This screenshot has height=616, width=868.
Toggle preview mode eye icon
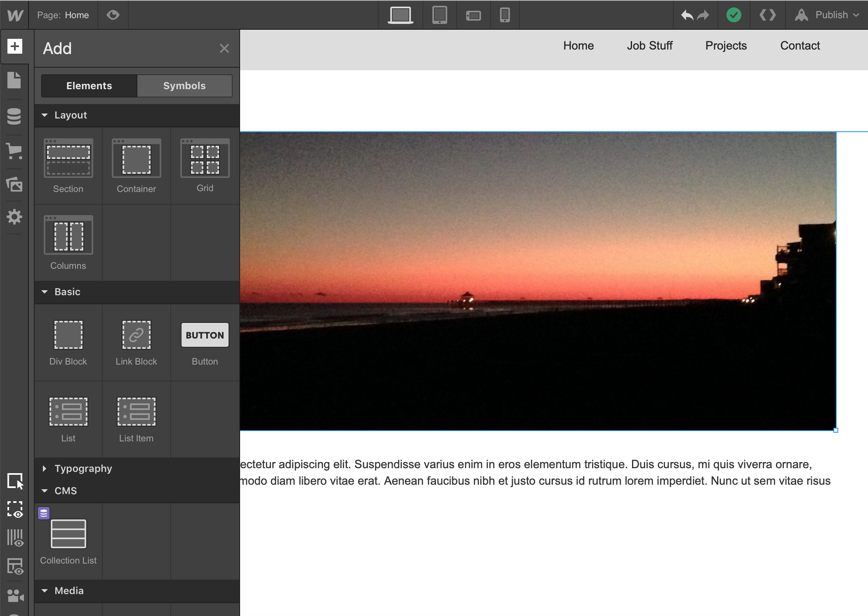point(113,15)
